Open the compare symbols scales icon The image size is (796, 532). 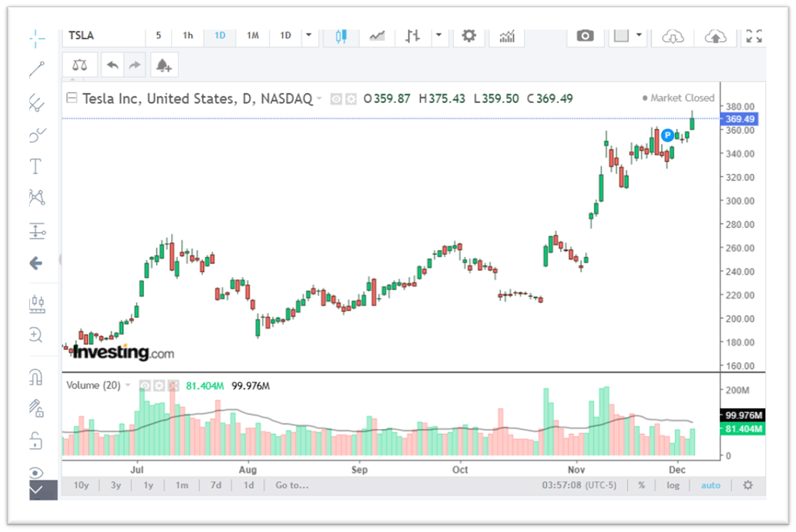[79, 65]
